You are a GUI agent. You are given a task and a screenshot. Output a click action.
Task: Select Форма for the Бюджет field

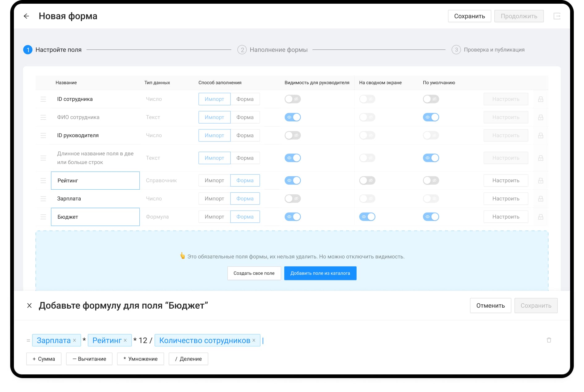coord(245,217)
